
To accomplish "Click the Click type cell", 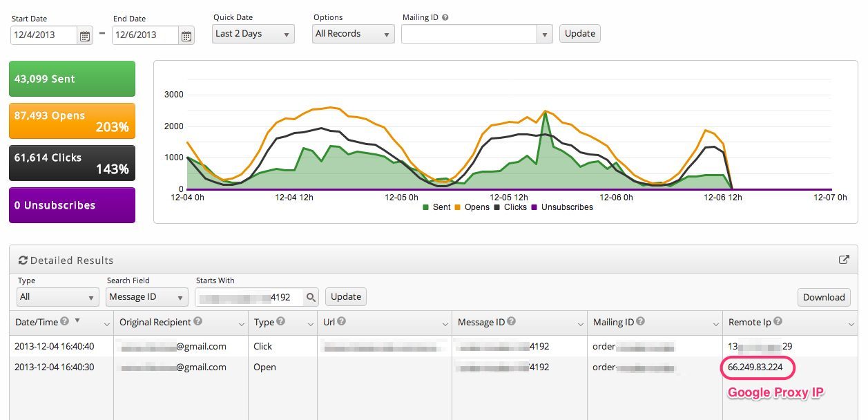I will (263, 346).
